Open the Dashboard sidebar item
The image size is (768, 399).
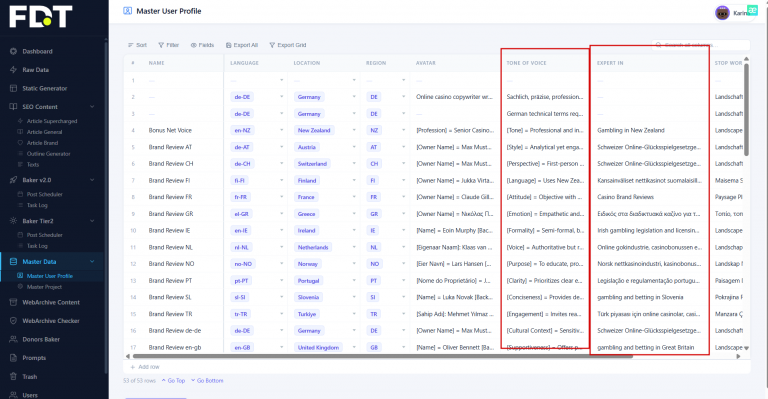pos(37,51)
